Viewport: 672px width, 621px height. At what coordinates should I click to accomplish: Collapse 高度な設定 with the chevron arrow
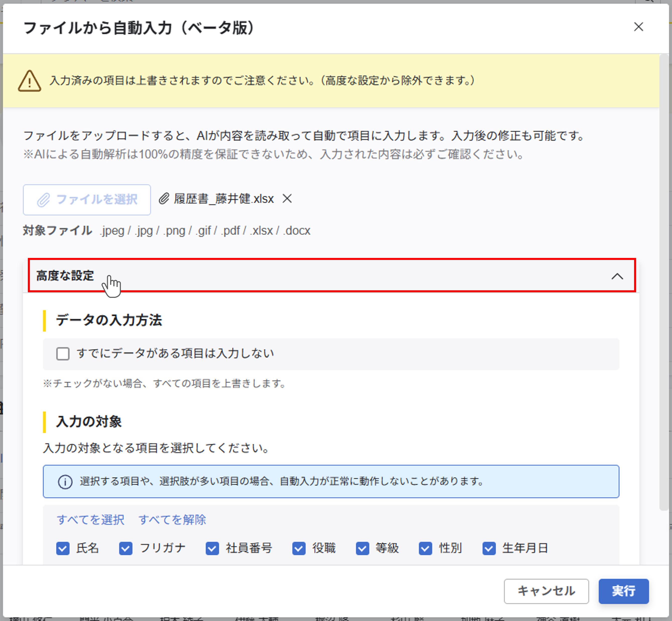pyautogui.click(x=617, y=276)
